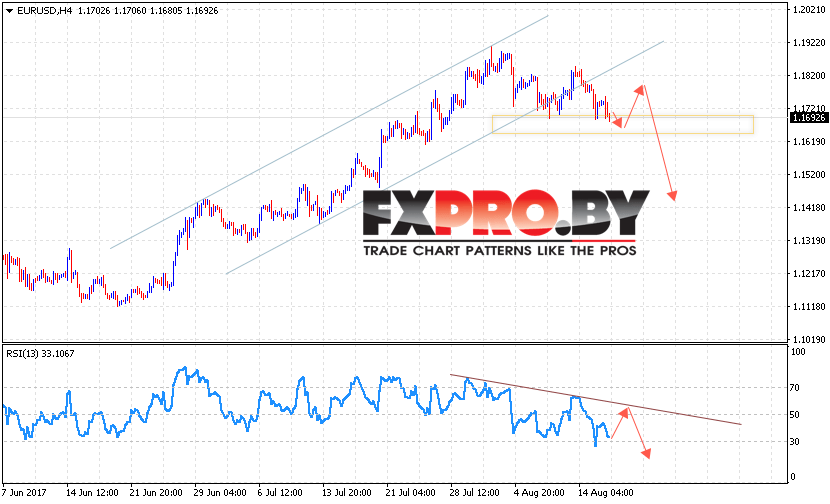This screenshot has width=830, height=504.
Task: Click the 4 Aug 20:00 time label
Action: 539,493
